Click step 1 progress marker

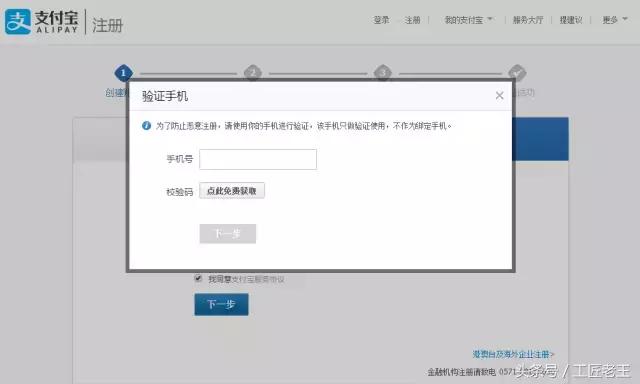pyautogui.click(x=123, y=73)
